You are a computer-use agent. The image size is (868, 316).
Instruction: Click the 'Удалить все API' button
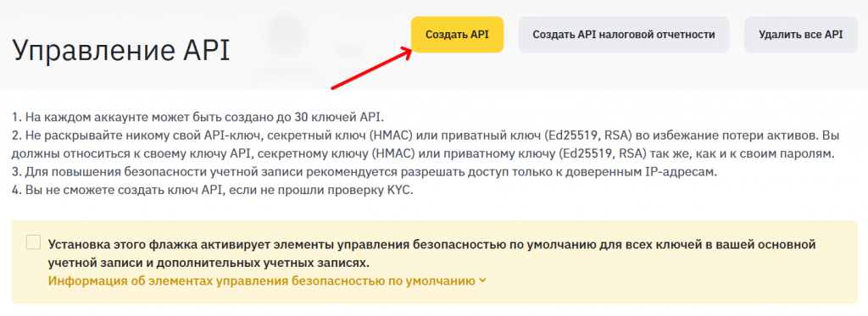click(x=800, y=35)
